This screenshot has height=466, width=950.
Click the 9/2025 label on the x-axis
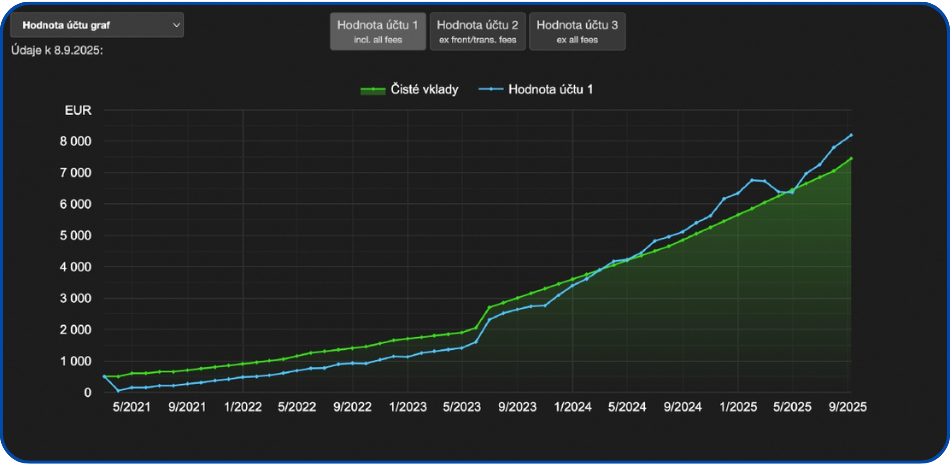pyautogui.click(x=846, y=408)
